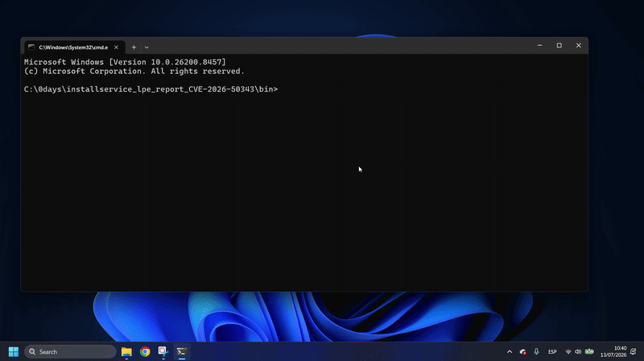
Task: Open the Snipping Tool taskbar icon
Action: [x=163, y=351]
